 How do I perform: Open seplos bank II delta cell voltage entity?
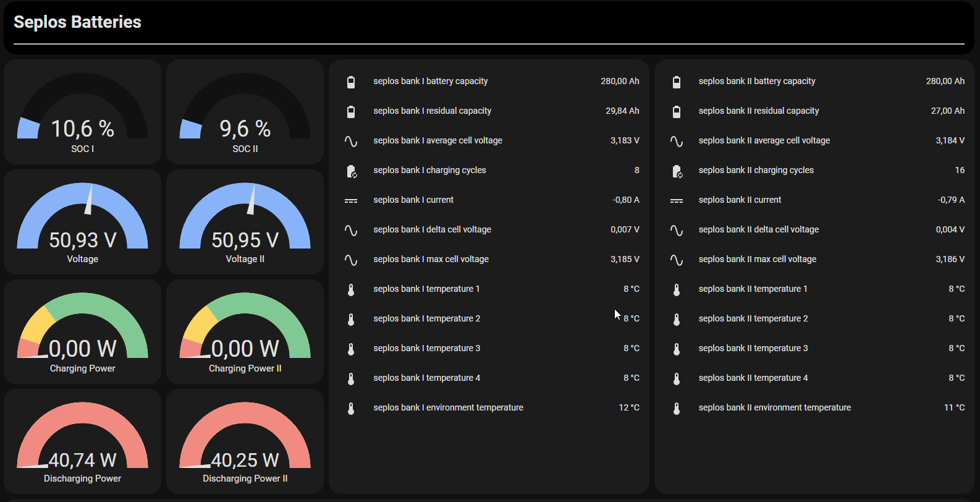coord(814,229)
